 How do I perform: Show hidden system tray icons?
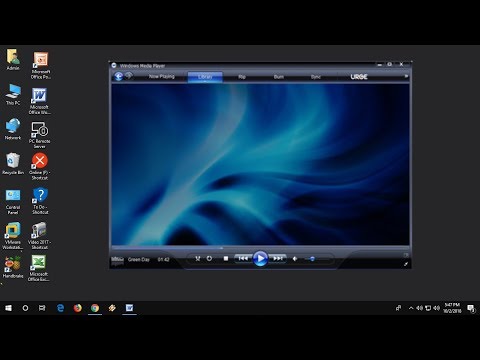click(x=411, y=308)
